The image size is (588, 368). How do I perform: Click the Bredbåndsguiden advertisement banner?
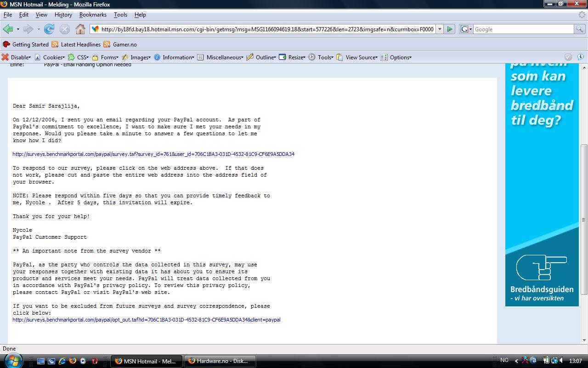pyautogui.click(x=542, y=185)
